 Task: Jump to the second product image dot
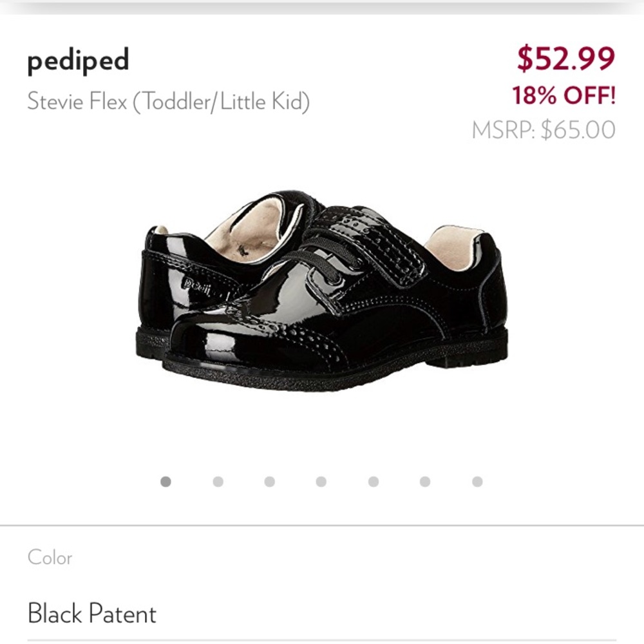tap(217, 480)
